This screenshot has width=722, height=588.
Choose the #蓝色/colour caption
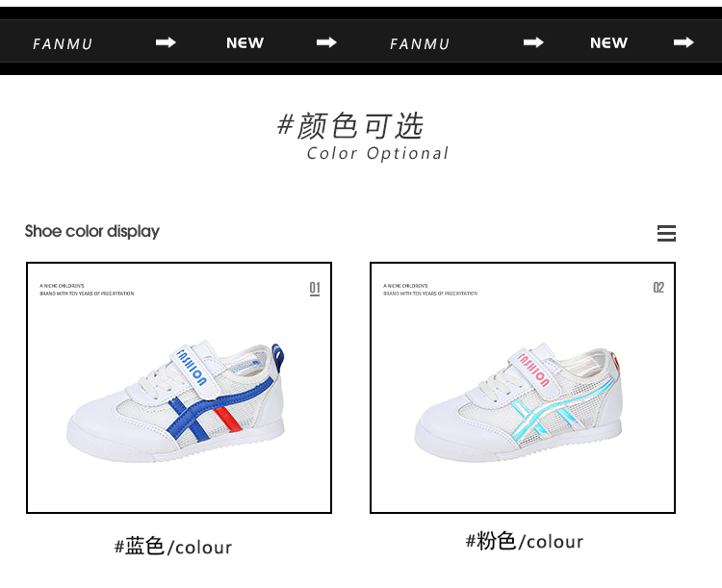[173, 547]
